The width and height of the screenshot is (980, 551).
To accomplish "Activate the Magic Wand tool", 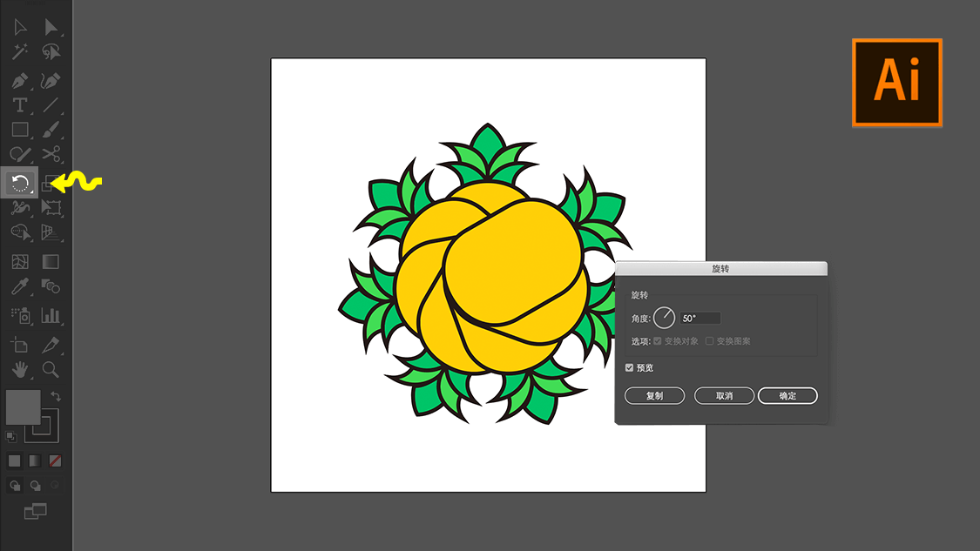I will [x=19, y=52].
